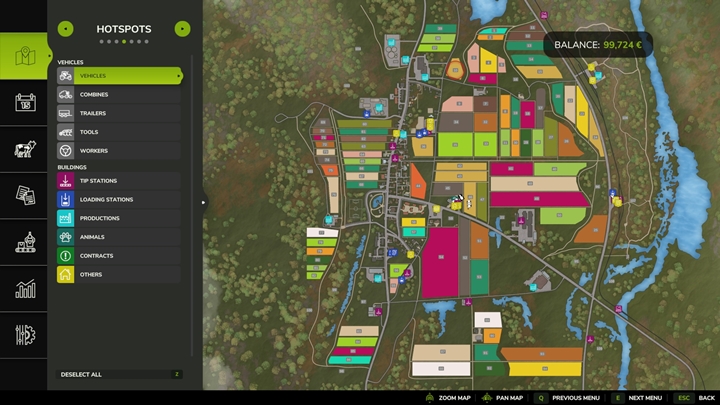Toggle Animals hotspots filter

[119, 237]
